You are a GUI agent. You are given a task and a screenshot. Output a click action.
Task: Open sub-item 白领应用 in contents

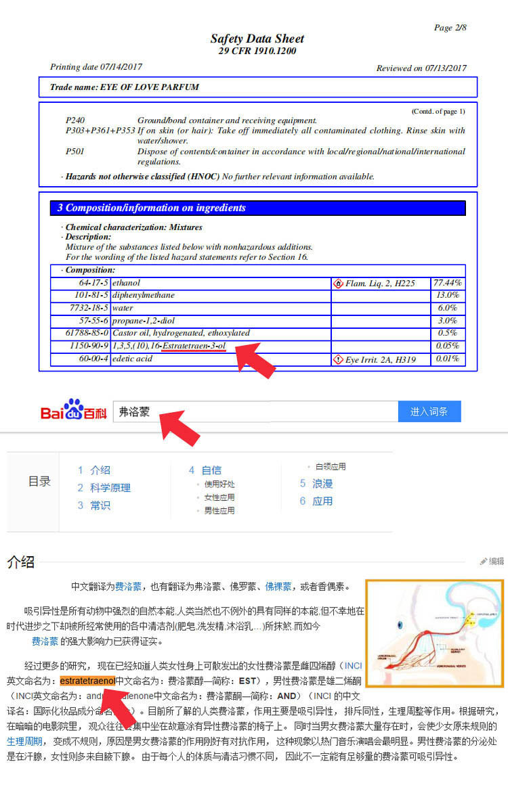pos(331,466)
